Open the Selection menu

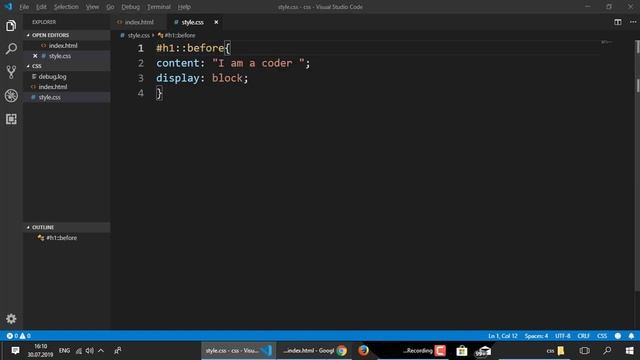click(66, 7)
